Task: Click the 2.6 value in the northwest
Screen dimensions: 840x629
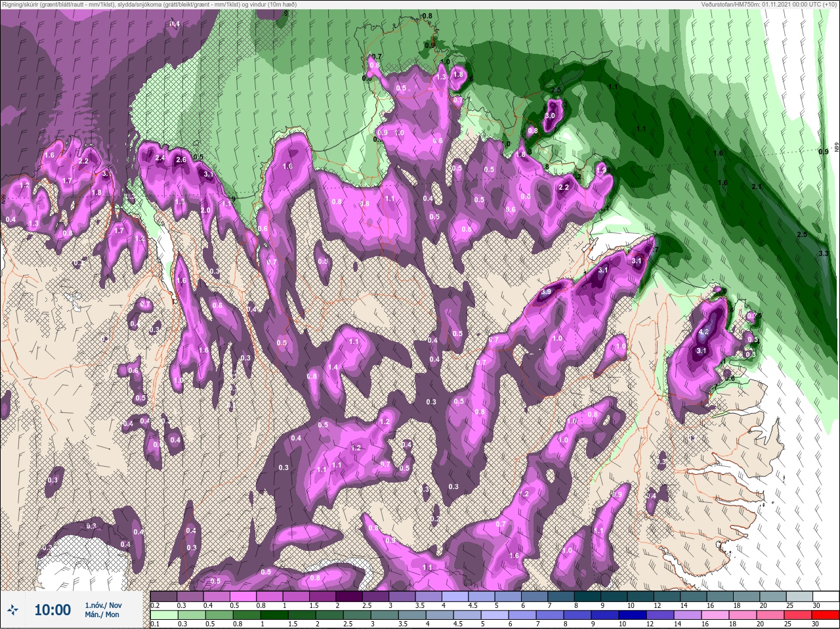Action: tap(182, 160)
